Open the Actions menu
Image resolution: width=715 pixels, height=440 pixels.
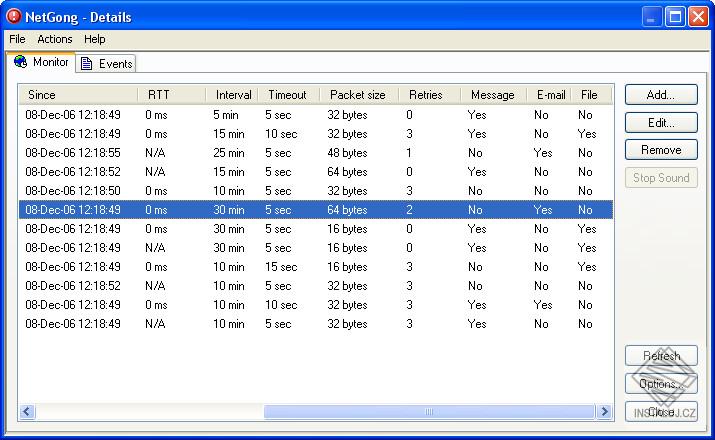pos(55,39)
